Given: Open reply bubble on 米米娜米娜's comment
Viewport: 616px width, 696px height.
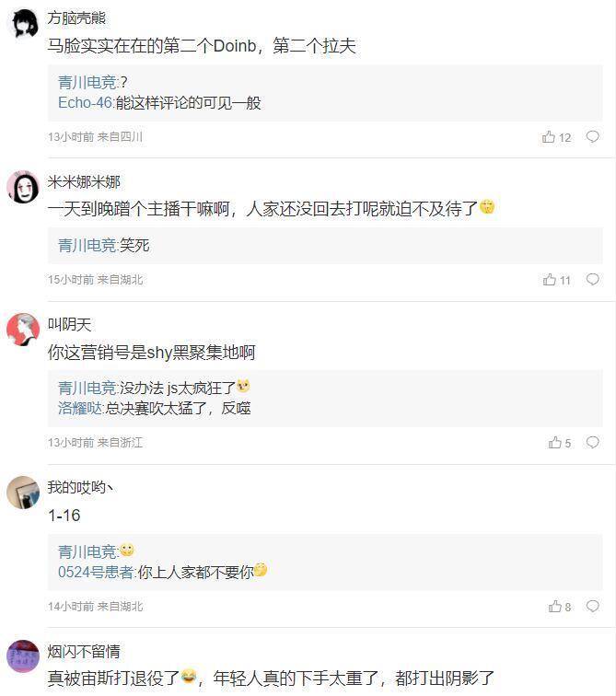Looking at the screenshot, I should [x=593, y=280].
